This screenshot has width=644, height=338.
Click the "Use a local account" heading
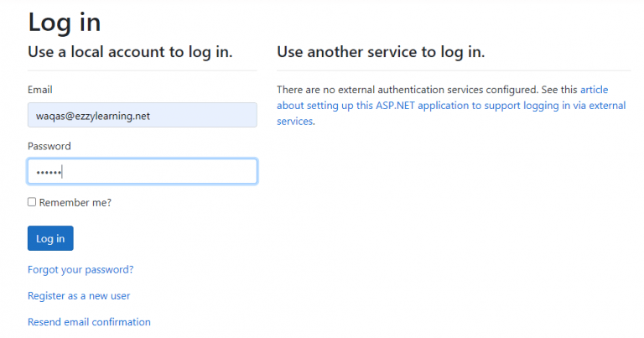[130, 52]
